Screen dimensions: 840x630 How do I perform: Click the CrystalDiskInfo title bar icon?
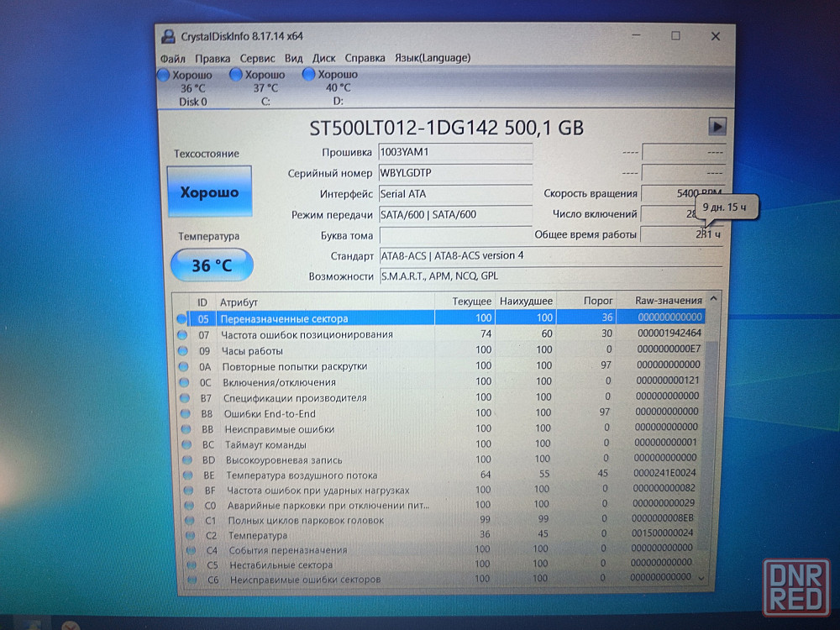point(169,36)
